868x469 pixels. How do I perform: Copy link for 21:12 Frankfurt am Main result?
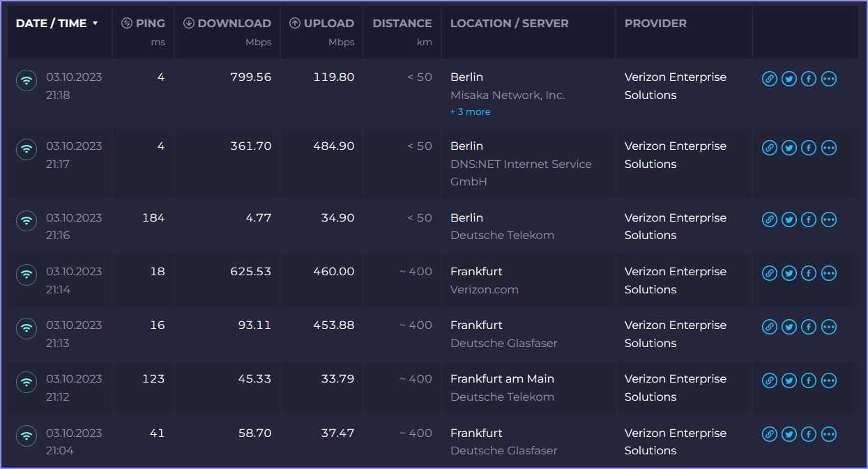point(770,380)
